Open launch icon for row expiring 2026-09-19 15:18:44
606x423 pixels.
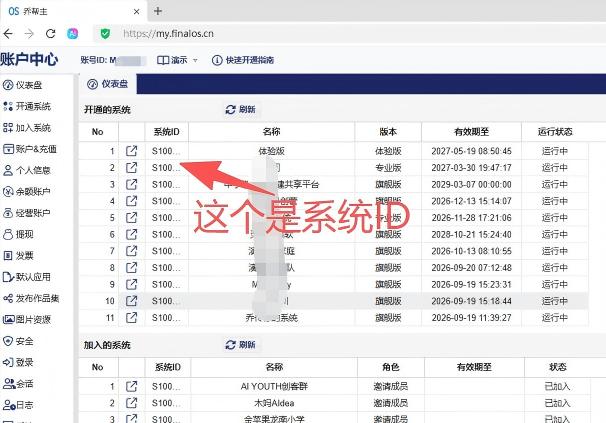pos(131,301)
